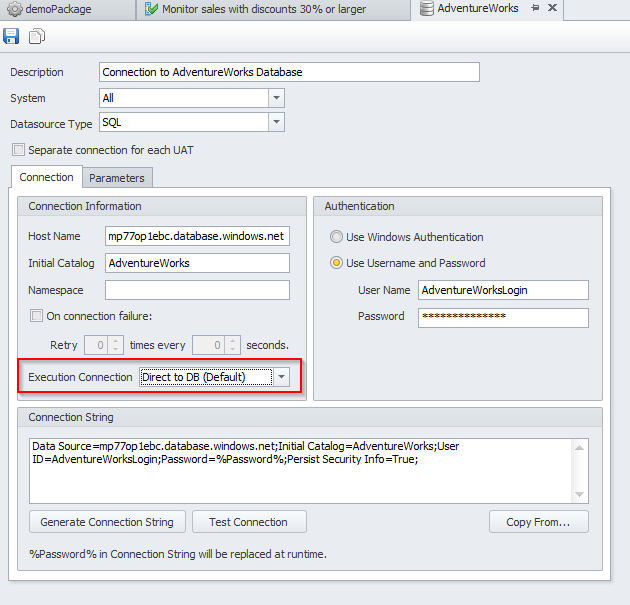
Task: Pin the AdventureWorks tab
Action: tap(535, 8)
